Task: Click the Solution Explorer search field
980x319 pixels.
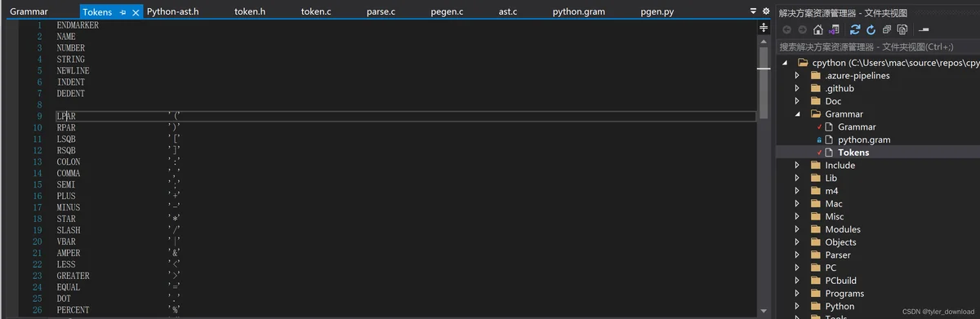Action: (877, 47)
